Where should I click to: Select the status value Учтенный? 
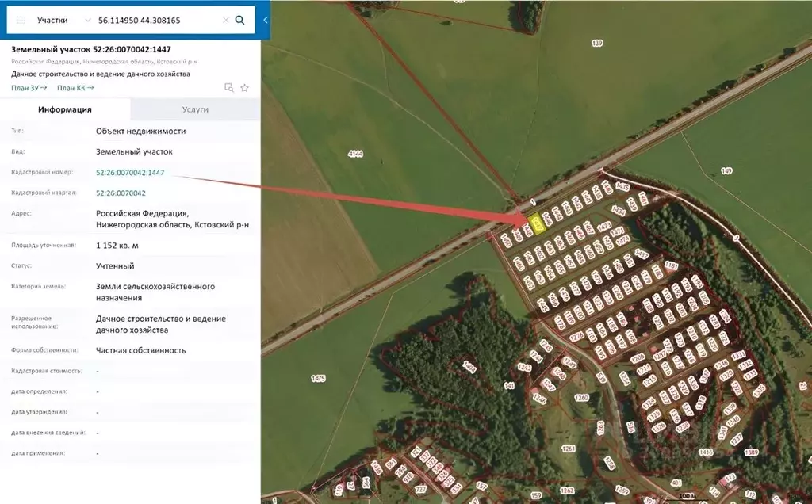[115, 266]
